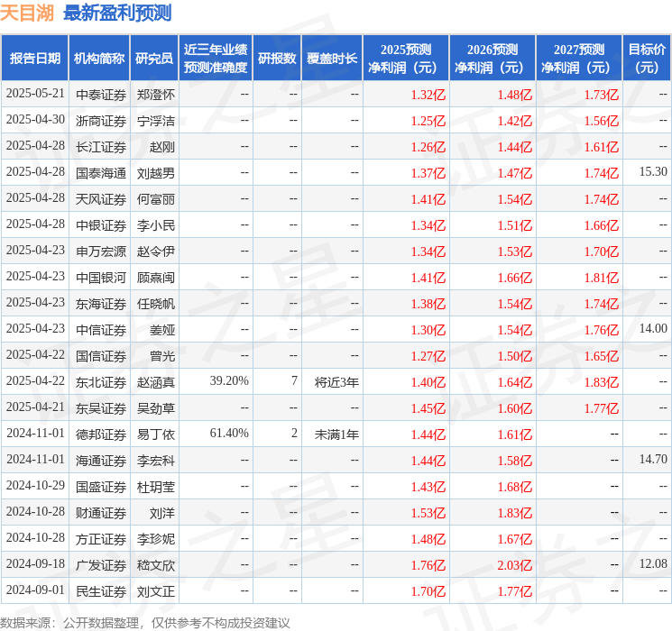672x631 pixels.
Task: Click 广发证券 2026 forecast 2.03亿
Action: (515, 565)
